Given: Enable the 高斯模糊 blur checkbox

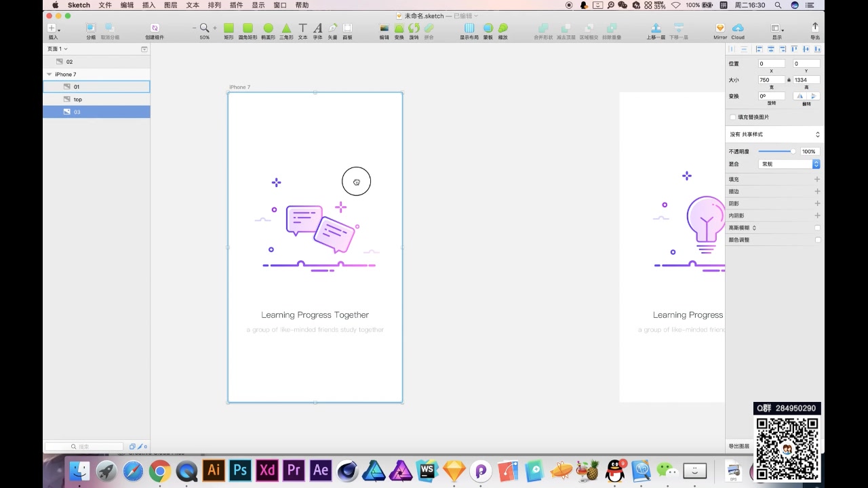Looking at the screenshot, I should (x=817, y=228).
